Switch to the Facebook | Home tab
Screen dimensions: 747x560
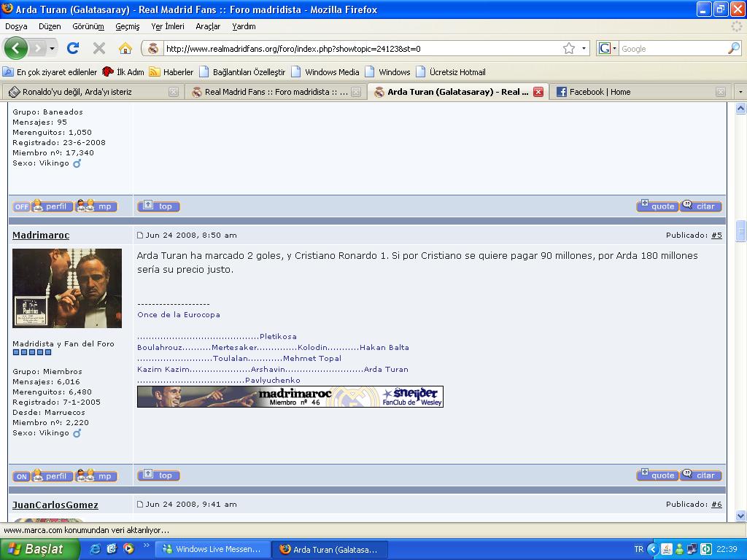click(641, 92)
